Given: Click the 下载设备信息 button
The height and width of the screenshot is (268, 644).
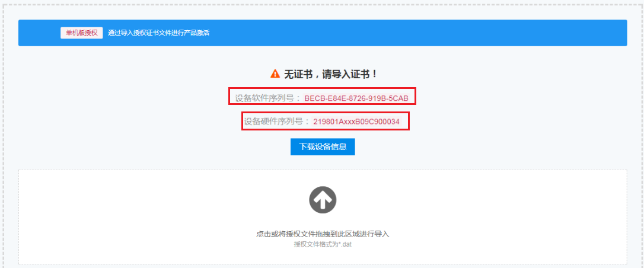Looking at the screenshot, I should tap(323, 147).
